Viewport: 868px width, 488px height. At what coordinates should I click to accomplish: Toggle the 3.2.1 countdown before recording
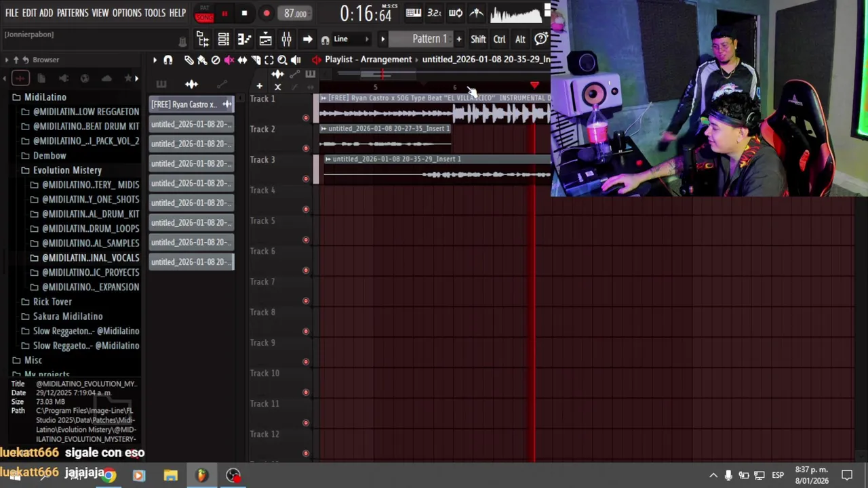[434, 13]
